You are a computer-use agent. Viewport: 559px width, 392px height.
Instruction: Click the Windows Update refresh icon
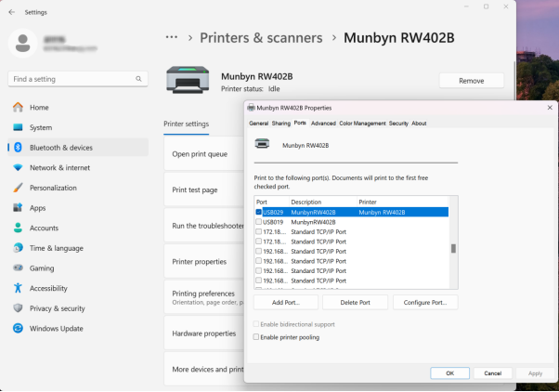point(18,328)
